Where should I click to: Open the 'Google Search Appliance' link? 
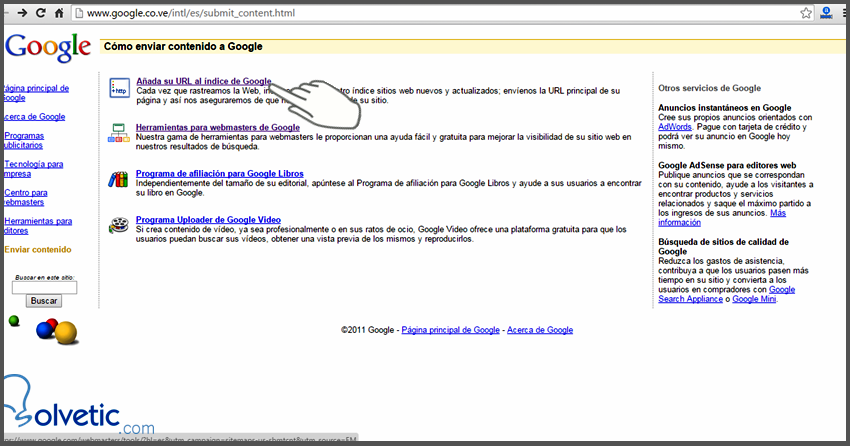tap(726, 294)
